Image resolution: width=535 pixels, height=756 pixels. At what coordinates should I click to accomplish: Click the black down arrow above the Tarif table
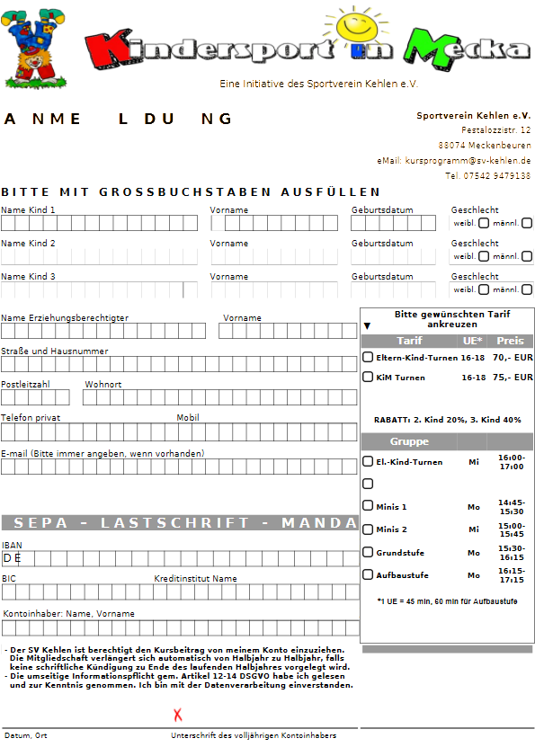(x=367, y=326)
